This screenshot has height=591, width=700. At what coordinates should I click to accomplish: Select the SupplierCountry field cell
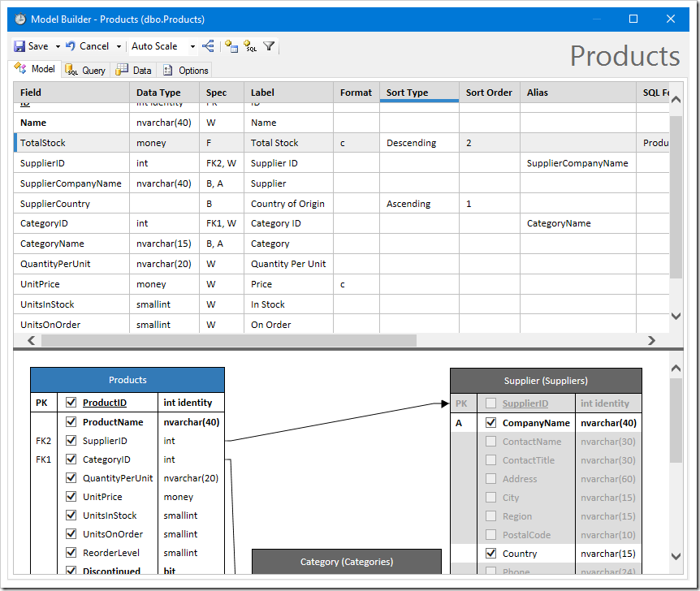[71, 204]
